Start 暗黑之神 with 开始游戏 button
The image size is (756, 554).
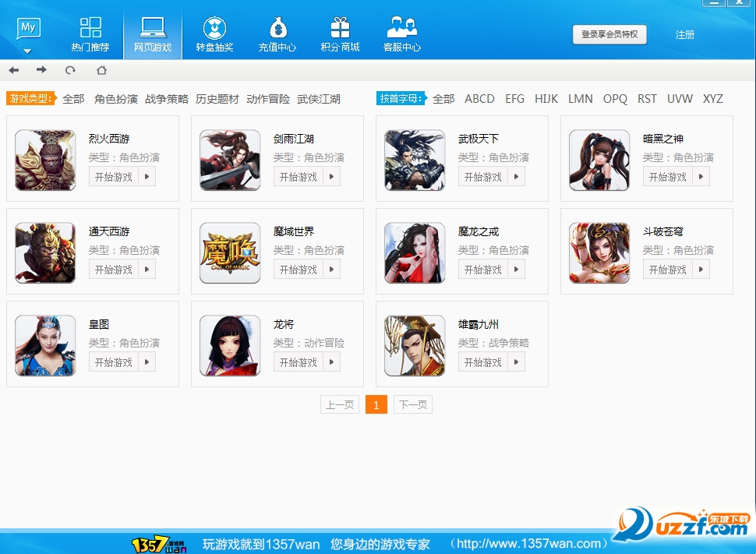pos(667,177)
